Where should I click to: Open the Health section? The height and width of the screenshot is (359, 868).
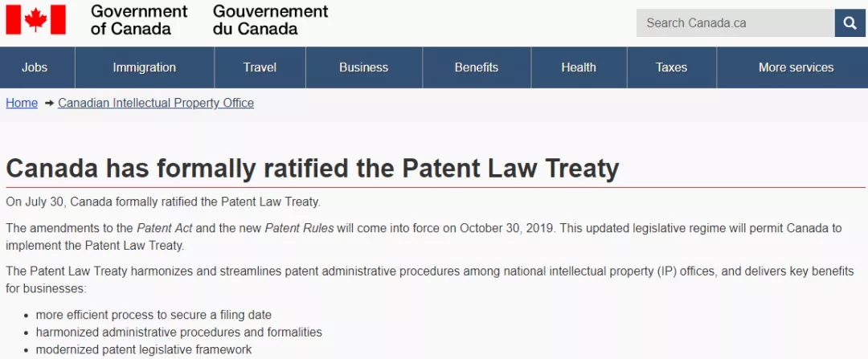pyautogui.click(x=579, y=67)
